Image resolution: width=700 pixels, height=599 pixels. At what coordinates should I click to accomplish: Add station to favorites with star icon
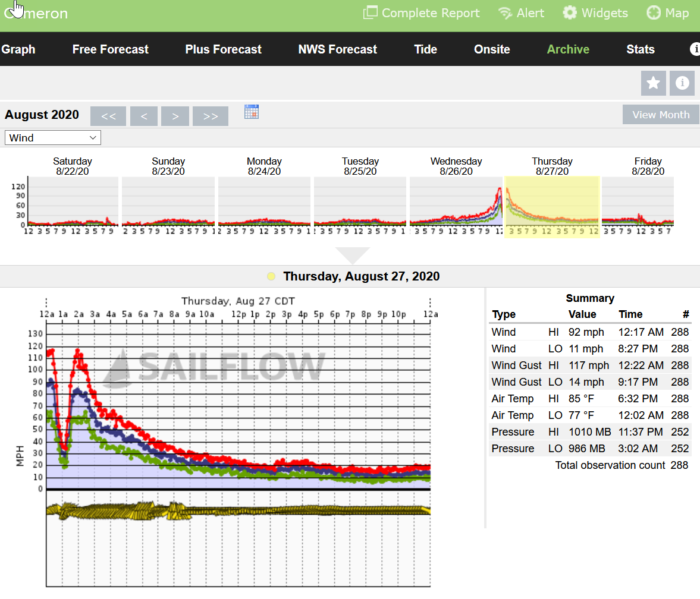[x=654, y=83]
